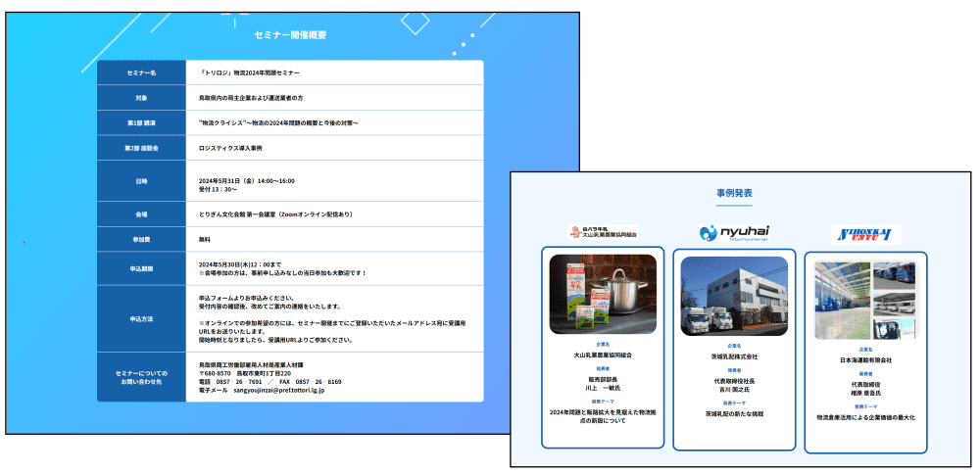Viewport: 980px width, 474px height.
Task: Click the 大山乳業農業協同組合 company name
Action: click(603, 355)
